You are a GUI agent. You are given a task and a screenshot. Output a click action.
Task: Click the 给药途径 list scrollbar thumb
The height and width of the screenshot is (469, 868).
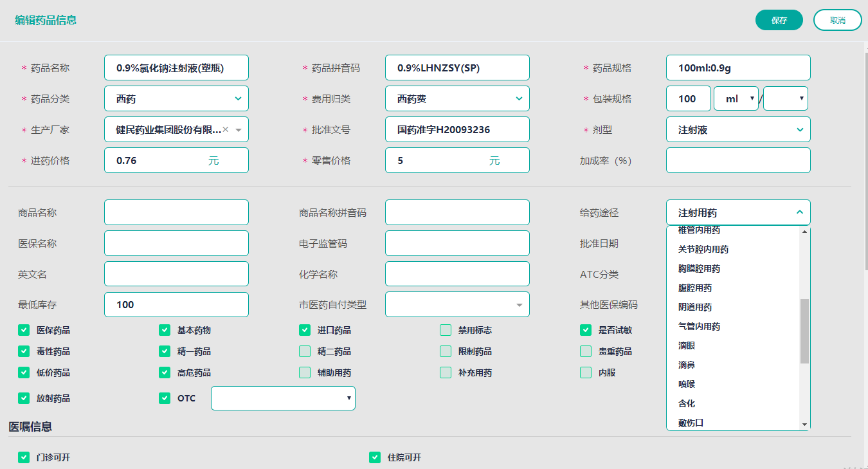[x=804, y=331]
